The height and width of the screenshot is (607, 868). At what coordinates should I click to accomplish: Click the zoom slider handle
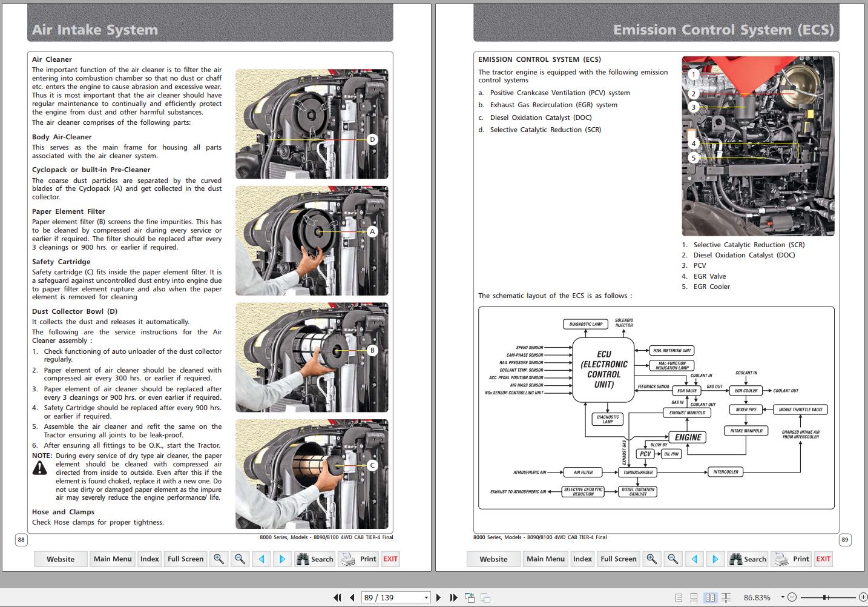[x=824, y=597]
